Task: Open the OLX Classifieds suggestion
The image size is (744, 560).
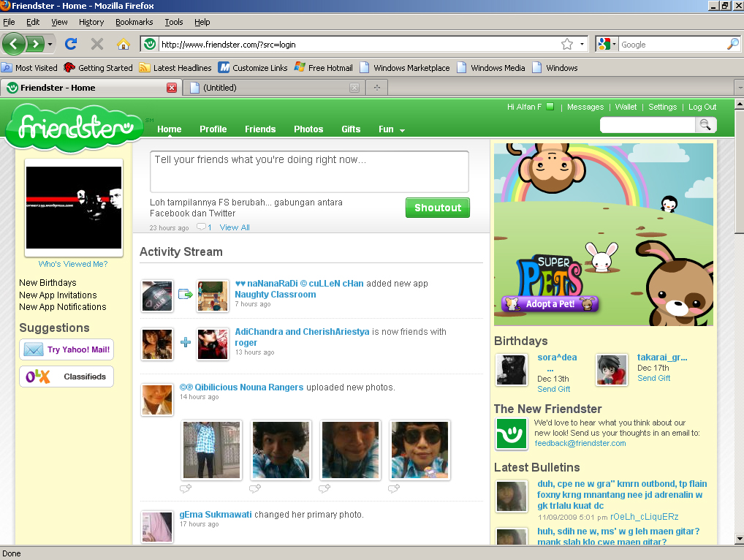Action: [67, 377]
